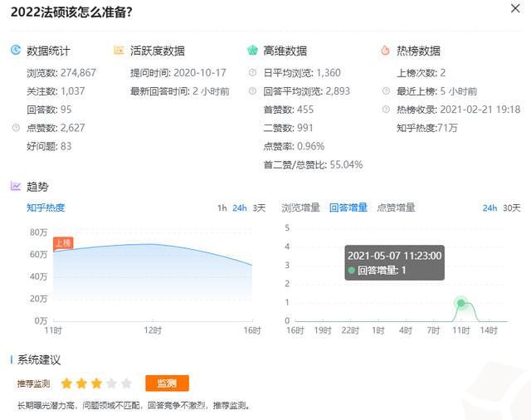531x420 pixels.
Task: Open help icon beside 日平均浏览
Action: (252, 72)
